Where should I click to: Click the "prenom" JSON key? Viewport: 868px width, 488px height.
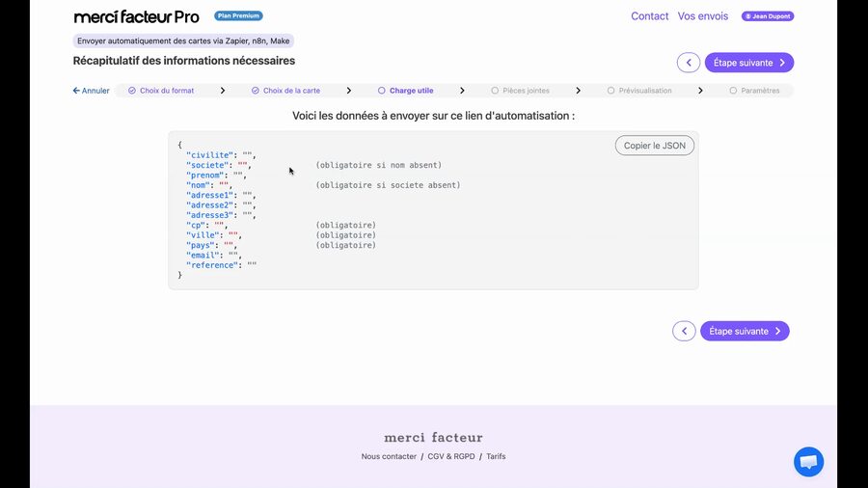tap(205, 175)
